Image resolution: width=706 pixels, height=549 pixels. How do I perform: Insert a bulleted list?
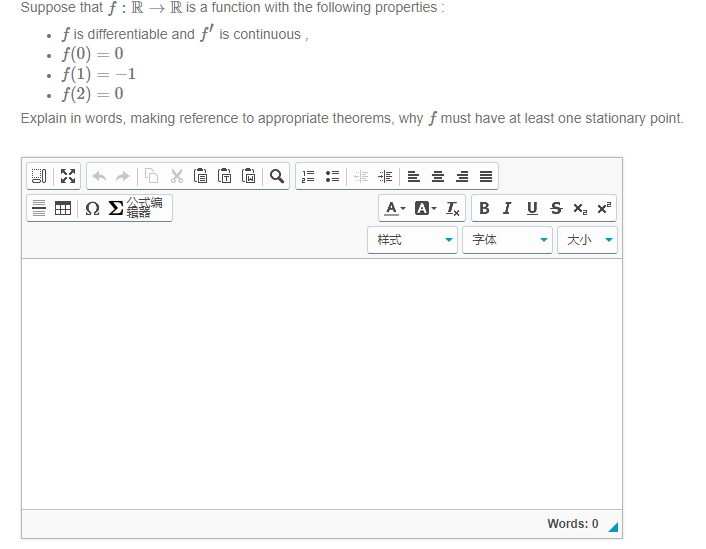click(x=332, y=176)
